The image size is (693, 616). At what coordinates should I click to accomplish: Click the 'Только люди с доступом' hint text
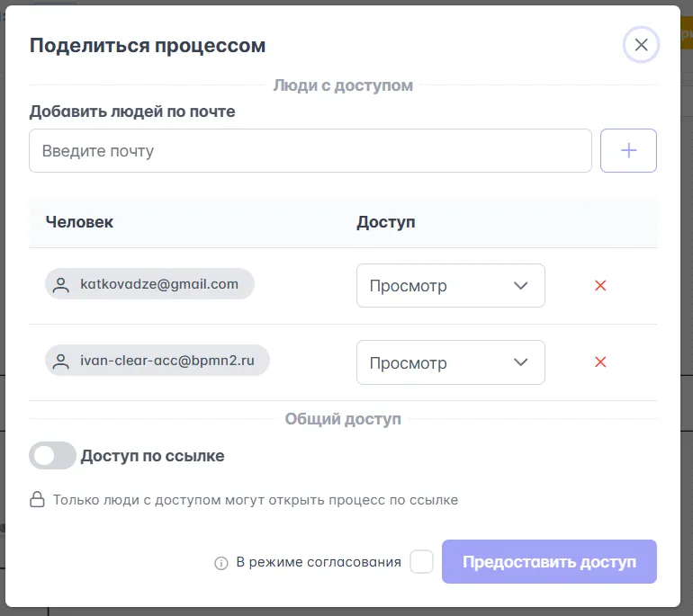(256, 500)
